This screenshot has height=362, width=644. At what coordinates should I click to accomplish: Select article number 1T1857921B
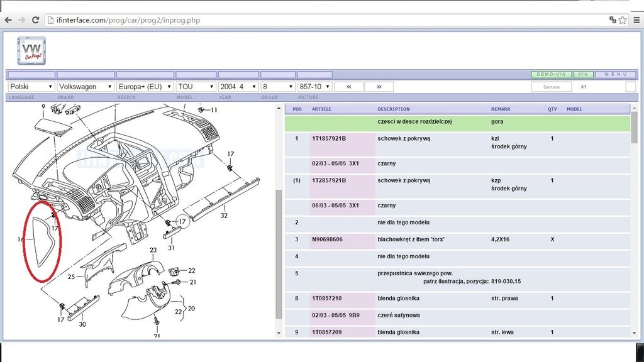[328, 138]
